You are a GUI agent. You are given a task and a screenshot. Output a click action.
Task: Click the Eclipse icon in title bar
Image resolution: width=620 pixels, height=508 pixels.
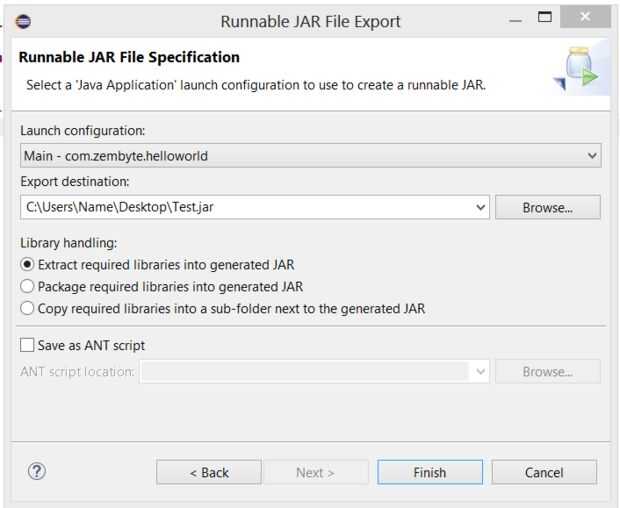coord(24,20)
